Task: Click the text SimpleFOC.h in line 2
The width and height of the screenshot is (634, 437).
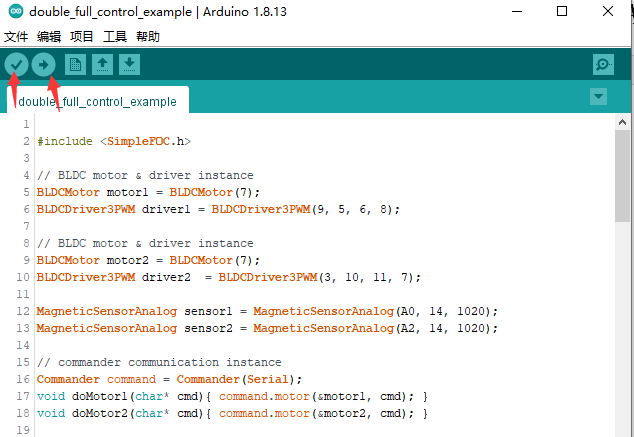Action: click(x=146, y=141)
